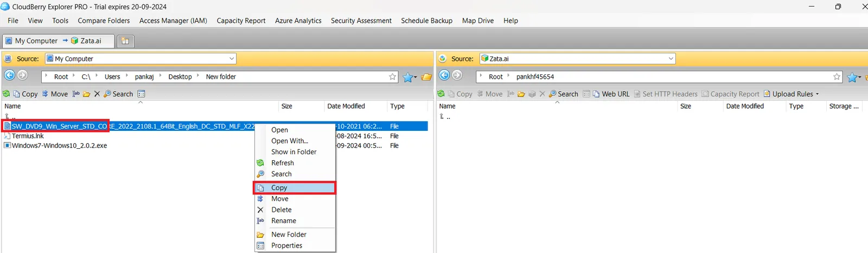Open the Help menu
868x253 pixels.
click(x=510, y=21)
